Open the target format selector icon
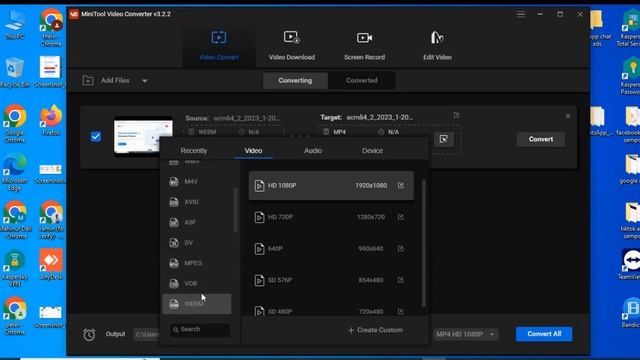Screen dimensions: 640x360 click(444, 139)
